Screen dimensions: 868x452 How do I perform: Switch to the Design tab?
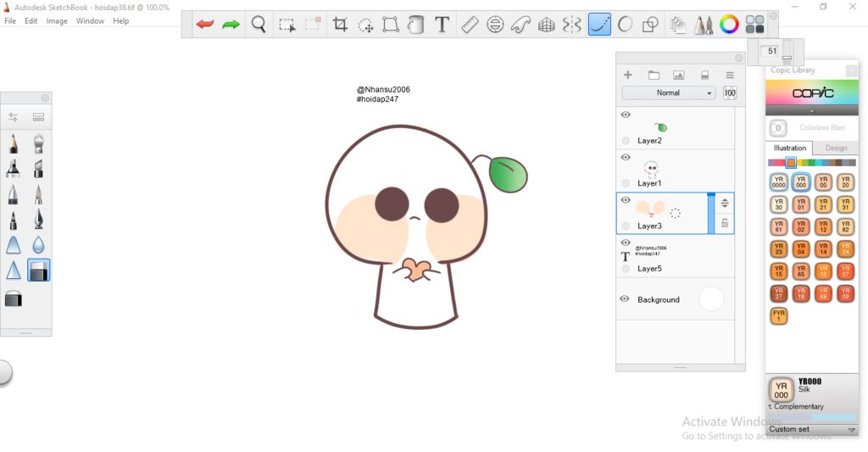pos(836,148)
